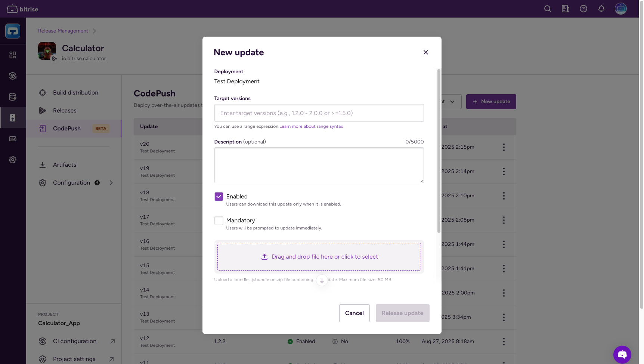The width and height of the screenshot is (644, 364).
Task: Open the search icon in the top bar
Action: (x=547, y=9)
